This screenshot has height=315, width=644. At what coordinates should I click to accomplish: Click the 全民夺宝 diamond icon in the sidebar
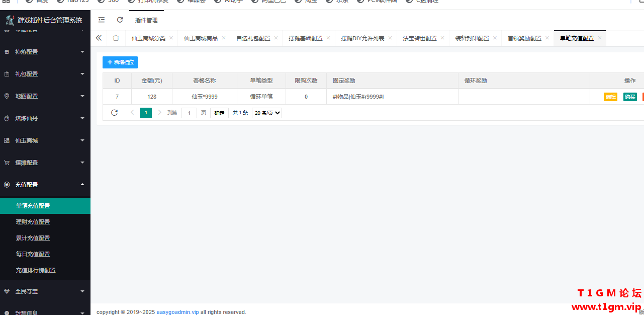click(7, 291)
